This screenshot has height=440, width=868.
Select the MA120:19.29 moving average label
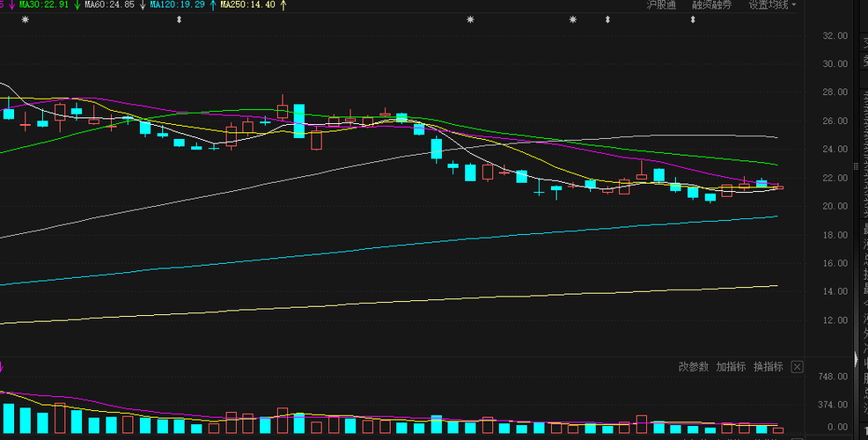177,4
